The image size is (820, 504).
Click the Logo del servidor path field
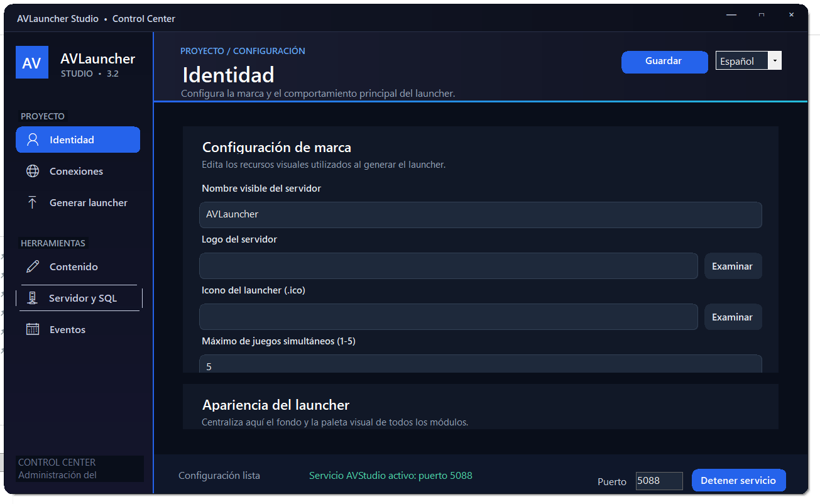[449, 266]
